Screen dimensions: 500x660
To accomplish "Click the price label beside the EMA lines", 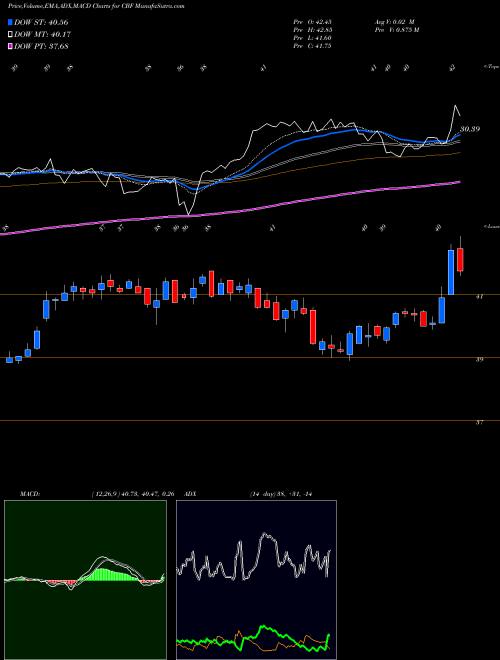I will click(470, 129).
